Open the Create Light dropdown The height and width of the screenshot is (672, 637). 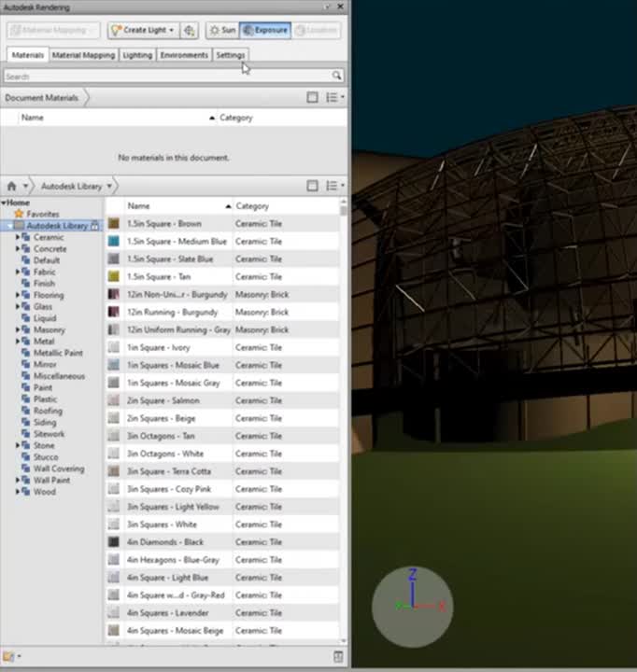pos(144,30)
